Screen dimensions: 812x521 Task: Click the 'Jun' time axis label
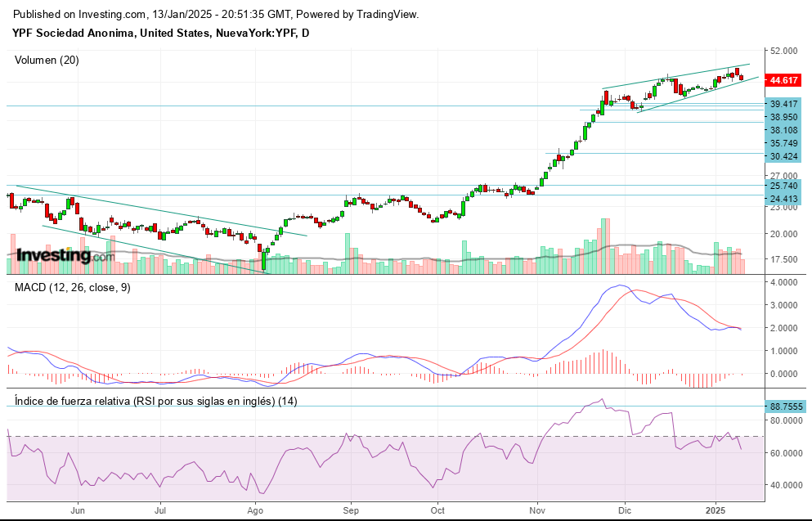pyautogui.click(x=78, y=510)
